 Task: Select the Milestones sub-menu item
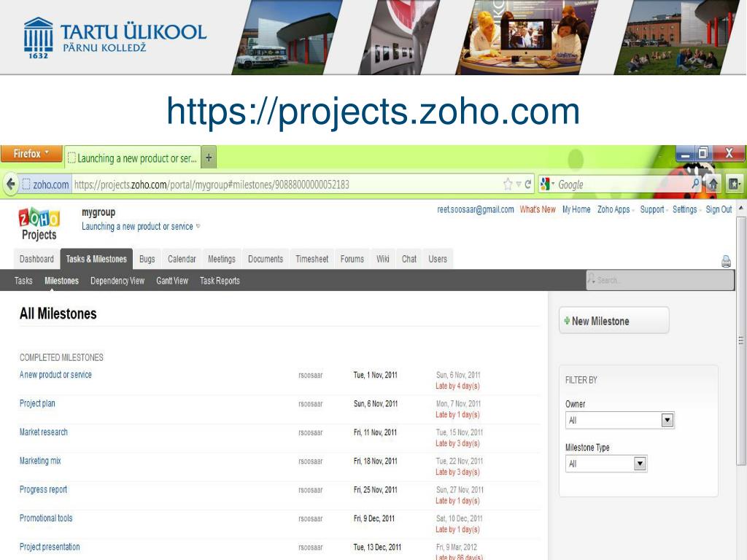click(x=61, y=281)
